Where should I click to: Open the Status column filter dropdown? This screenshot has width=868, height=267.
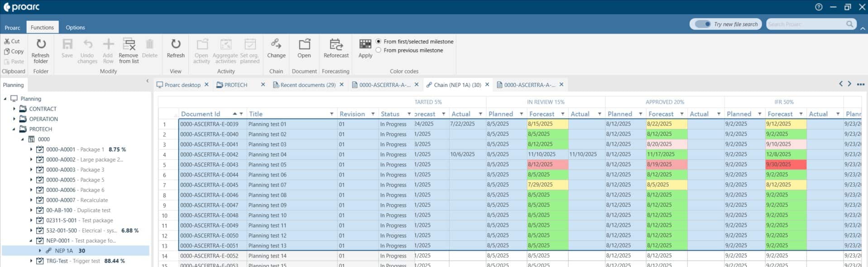click(x=409, y=114)
